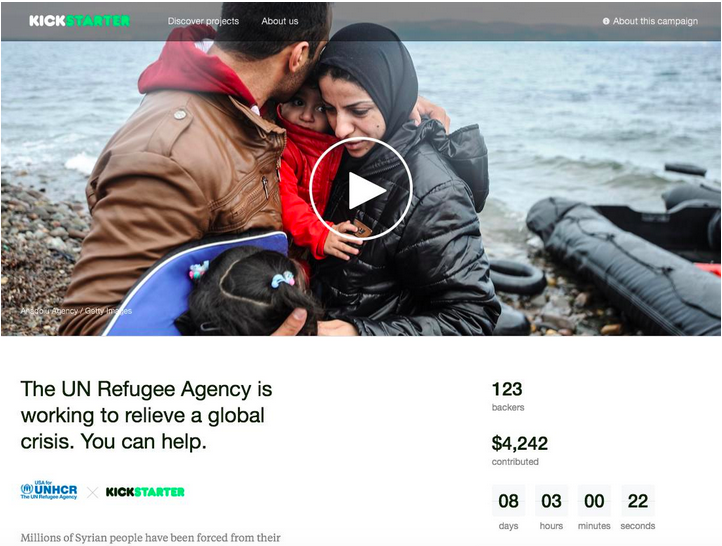Screen dimensions: 722x546
Task: Click the 22 seconds countdown box
Action: pyautogui.click(x=638, y=501)
